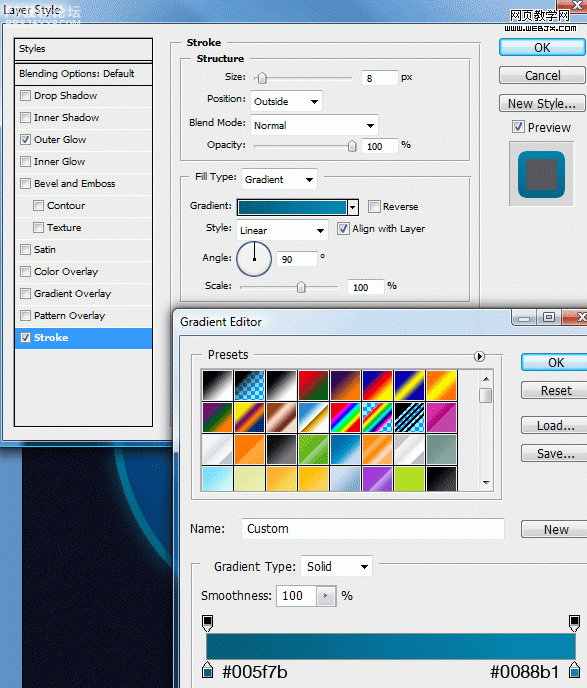Click the right color stop #0088b1
This screenshot has height=688, width=587.
pos(574,670)
